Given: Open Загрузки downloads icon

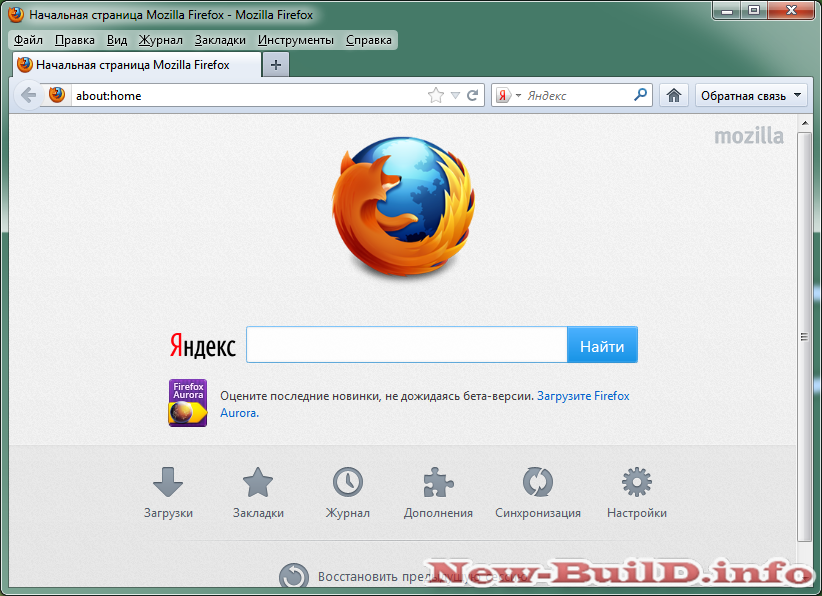Looking at the screenshot, I should 168,482.
